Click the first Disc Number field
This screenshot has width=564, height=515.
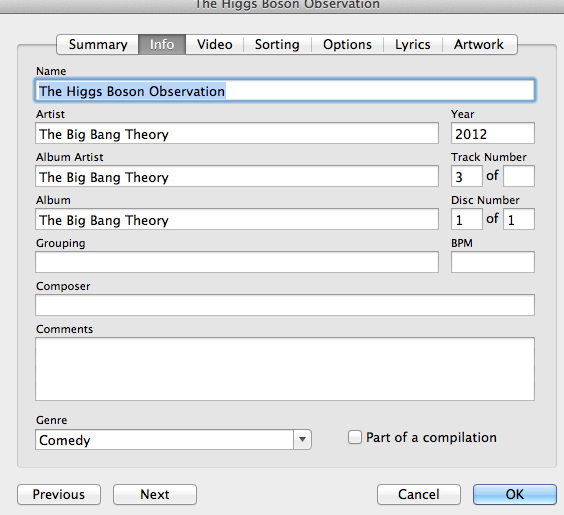point(467,219)
